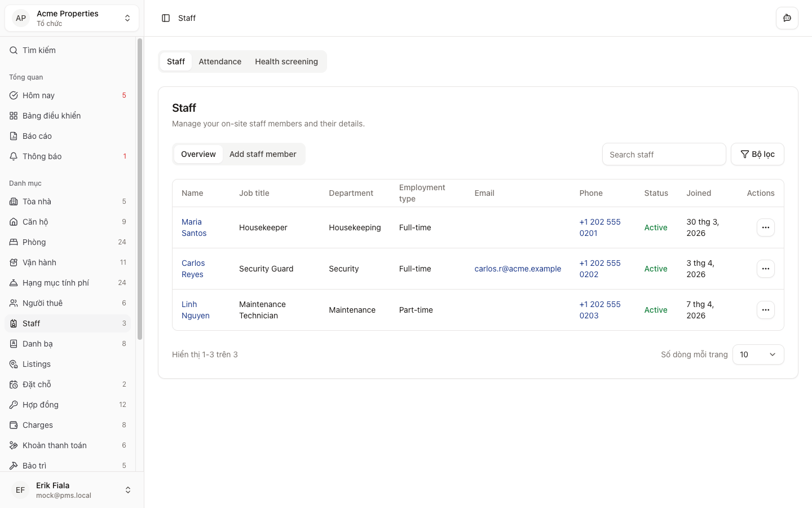The width and height of the screenshot is (812, 508).
Task: Expand the rows per page dropdown
Action: 758,354
